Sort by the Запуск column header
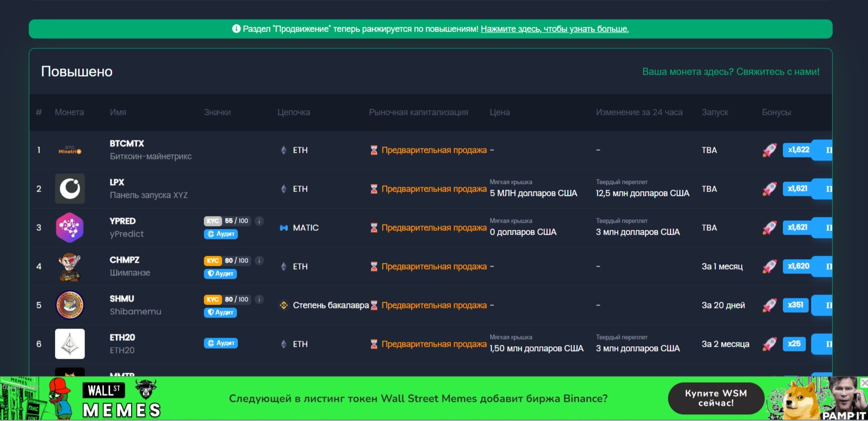This screenshot has width=868, height=421. point(715,112)
